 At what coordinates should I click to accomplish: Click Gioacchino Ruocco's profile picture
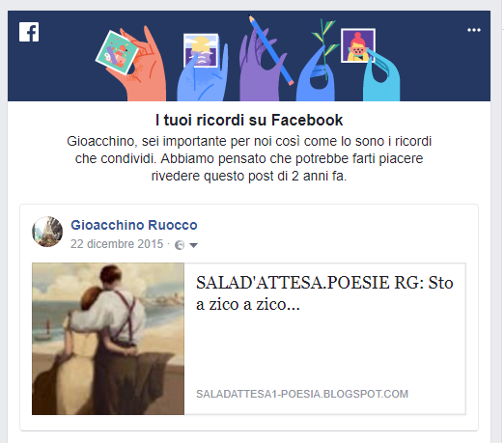coord(47,232)
